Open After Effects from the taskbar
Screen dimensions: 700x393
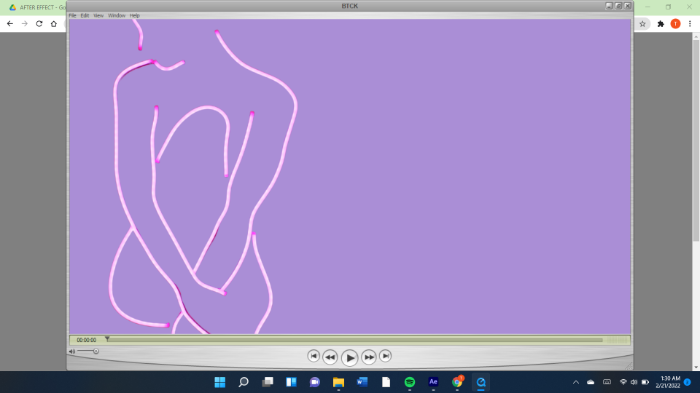coord(433,382)
